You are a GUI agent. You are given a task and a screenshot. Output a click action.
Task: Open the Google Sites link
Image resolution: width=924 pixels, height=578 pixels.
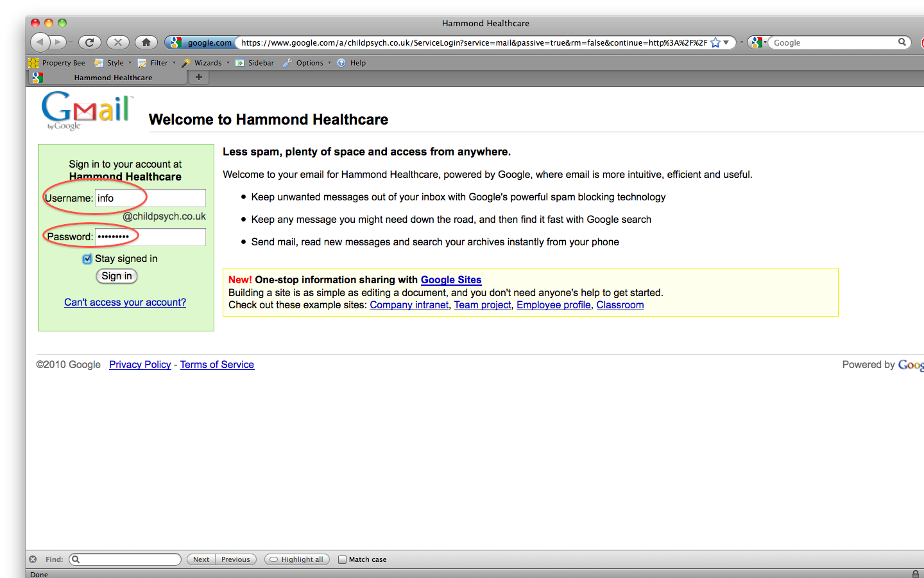click(451, 279)
